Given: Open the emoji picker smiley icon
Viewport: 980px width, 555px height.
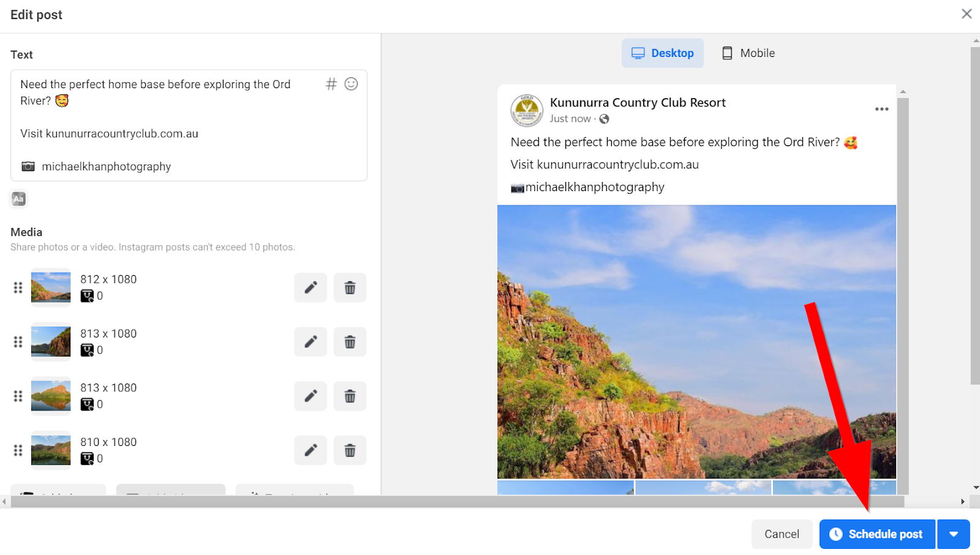Looking at the screenshot, I should pos(351,84).
